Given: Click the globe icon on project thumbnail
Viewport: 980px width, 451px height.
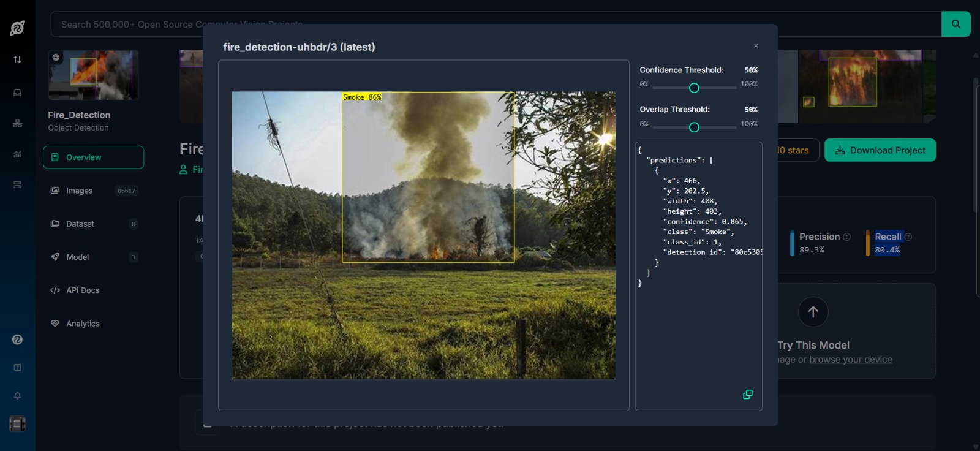Looking at the screenshot, I should [56, 58].
